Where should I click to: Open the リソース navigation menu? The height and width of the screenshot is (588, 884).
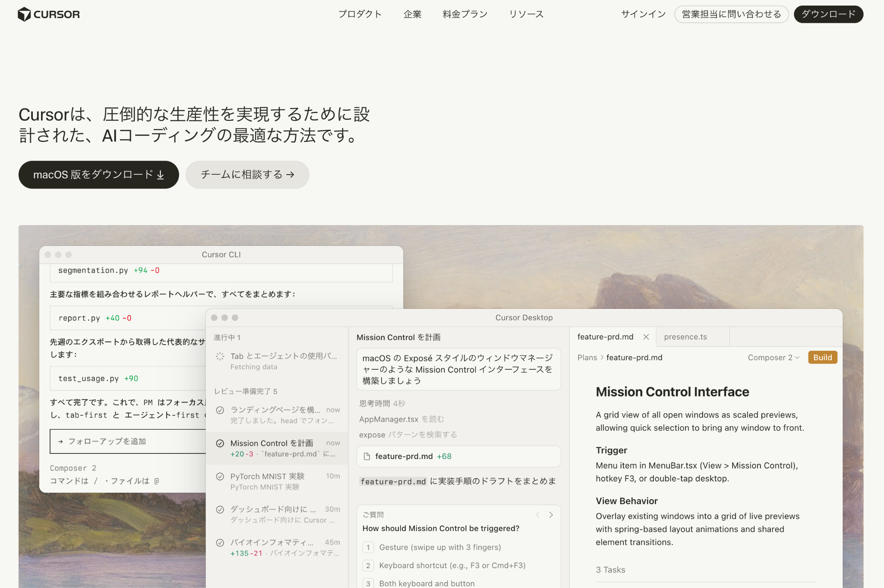[x=526, y=14]
